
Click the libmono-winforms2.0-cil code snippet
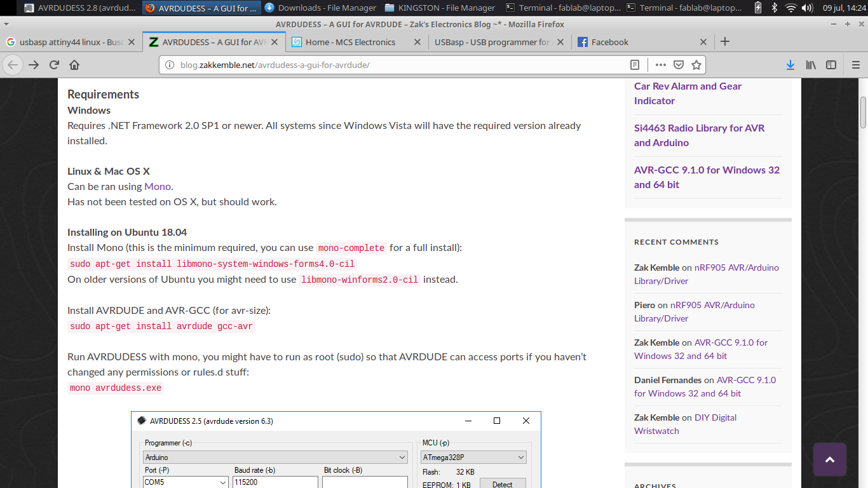tap(360, 280)
